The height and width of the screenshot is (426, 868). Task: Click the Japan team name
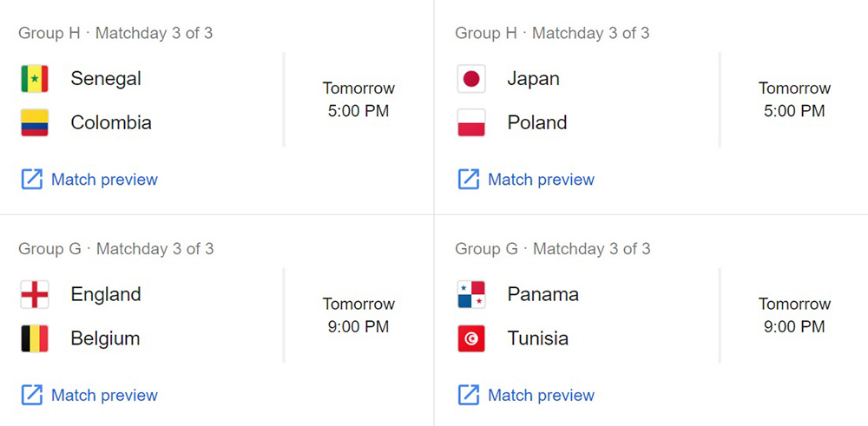click(x=533, y=79)
